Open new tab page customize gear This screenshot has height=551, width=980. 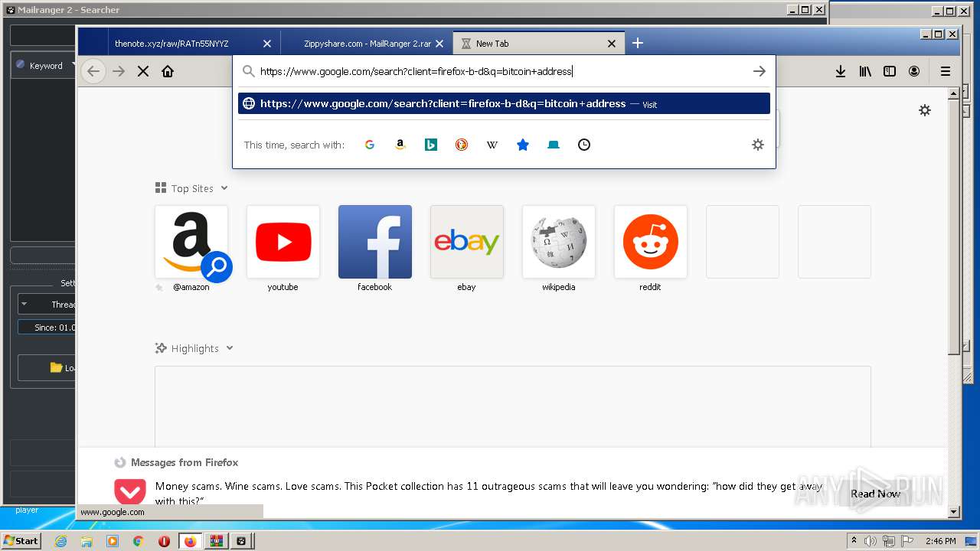[x=925, y=110]
